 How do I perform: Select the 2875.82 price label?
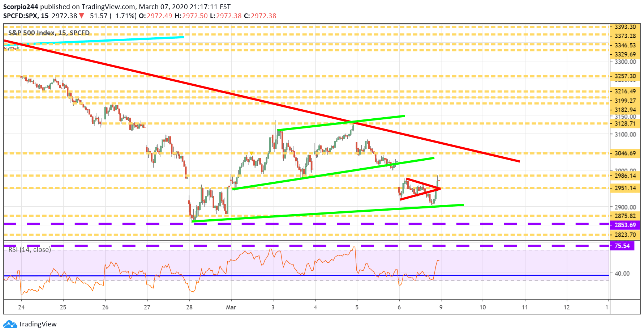tap(625, 216)
